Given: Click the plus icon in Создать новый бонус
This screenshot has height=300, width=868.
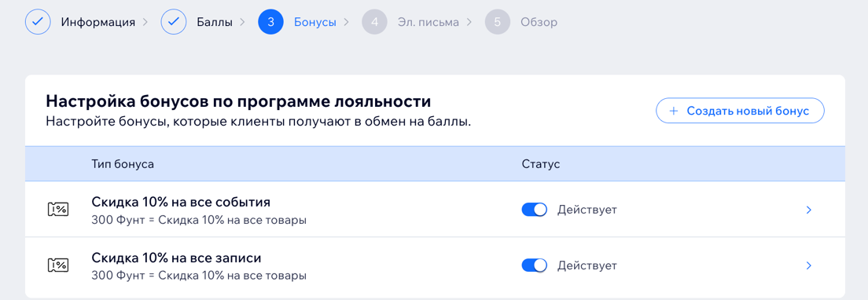Looking at the screenshot, I should tap(674, 111).
